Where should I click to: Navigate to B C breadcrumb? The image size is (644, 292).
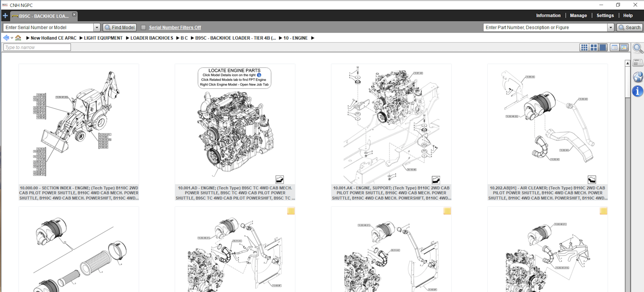tap(184, 38)
